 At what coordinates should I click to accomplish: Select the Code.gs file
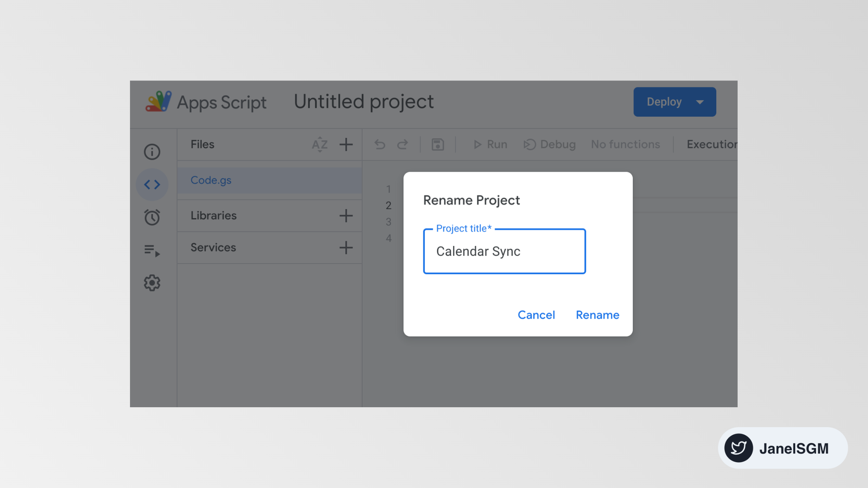coord(270,180)
